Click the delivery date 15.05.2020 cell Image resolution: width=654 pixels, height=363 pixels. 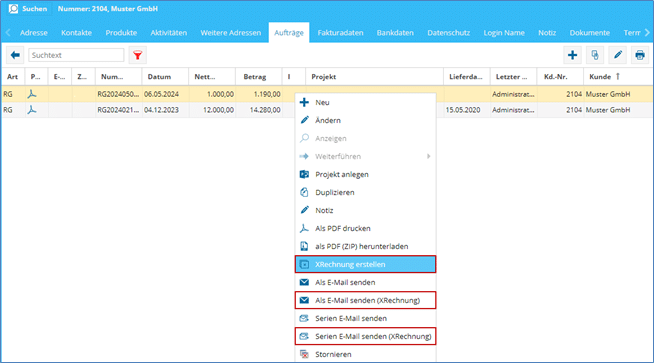pyautogui.click(x=467, y=110)
